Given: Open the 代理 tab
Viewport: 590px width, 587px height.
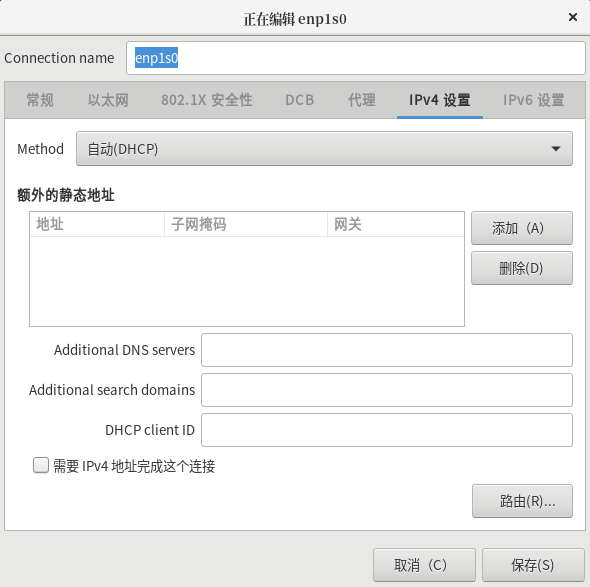Looking at the screenshot, I should [362, 100].
